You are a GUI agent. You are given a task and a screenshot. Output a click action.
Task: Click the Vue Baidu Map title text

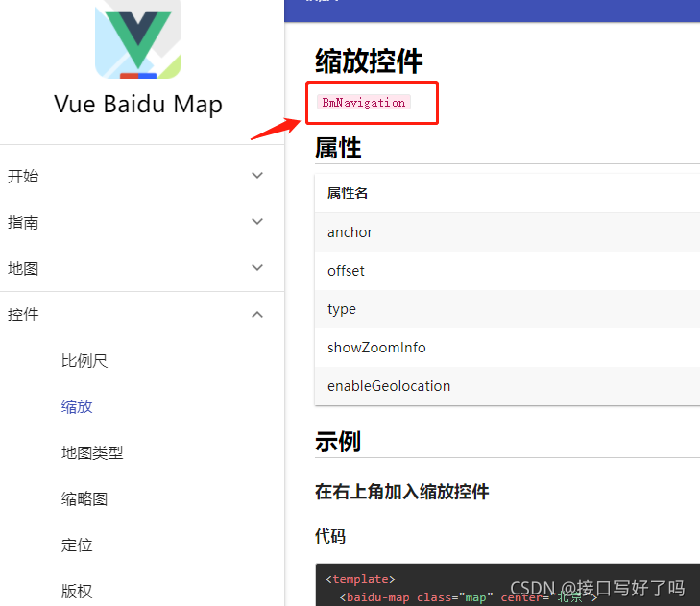point(138,105)
